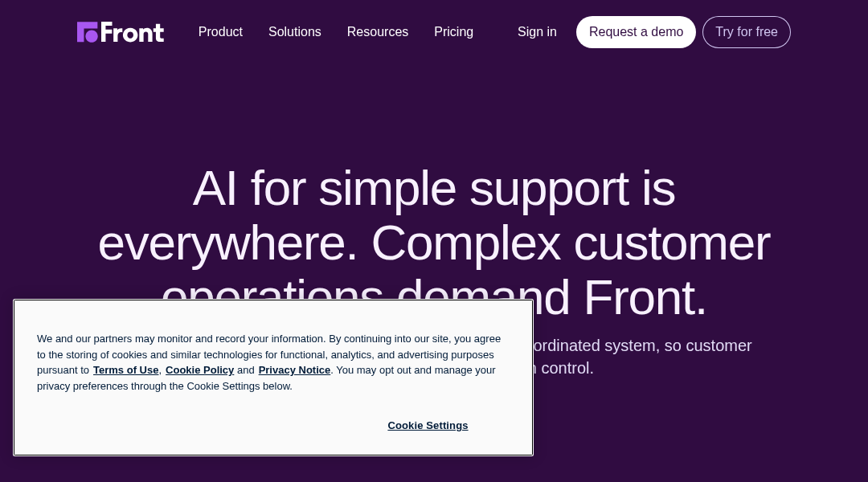Click the headline line 'everywhere. Complex customer'
Image resolution: width=868 pixels, height=482 pixels.
434,243
